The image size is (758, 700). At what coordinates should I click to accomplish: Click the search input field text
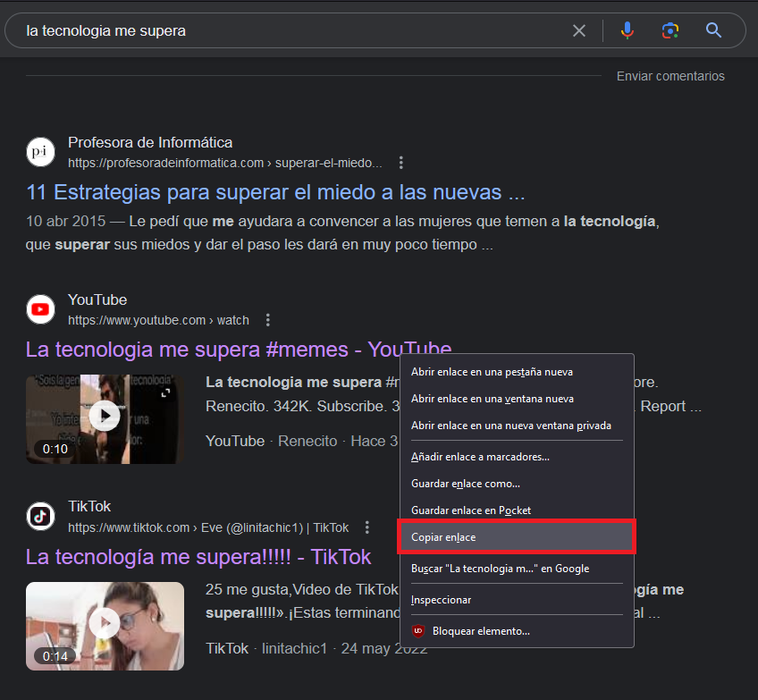tap(105, 31)
